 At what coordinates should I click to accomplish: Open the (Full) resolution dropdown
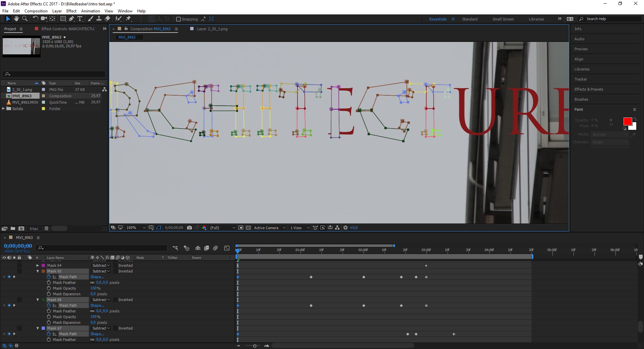click(x=223, y=228)
